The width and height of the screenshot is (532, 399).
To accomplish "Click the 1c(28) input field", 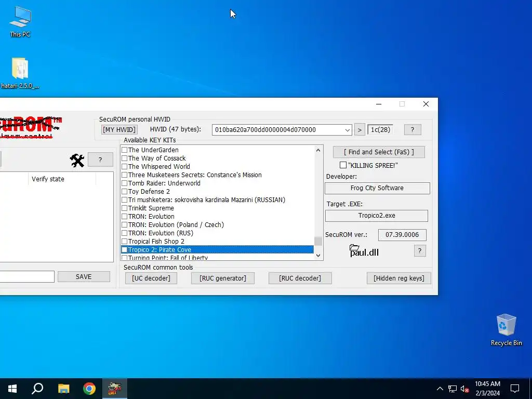I will click(x=380, y=129).
